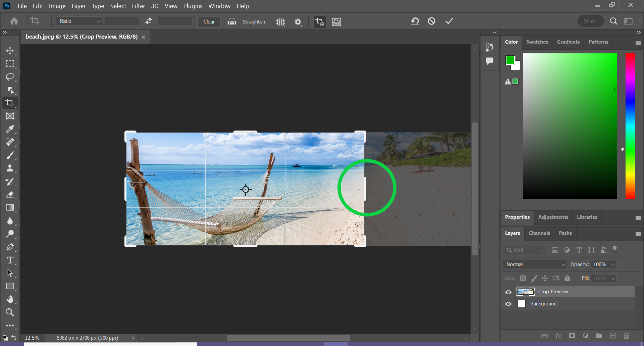Screen dimensions: 644x346
Task: Select the Blur tool
Action: [10, 221]
